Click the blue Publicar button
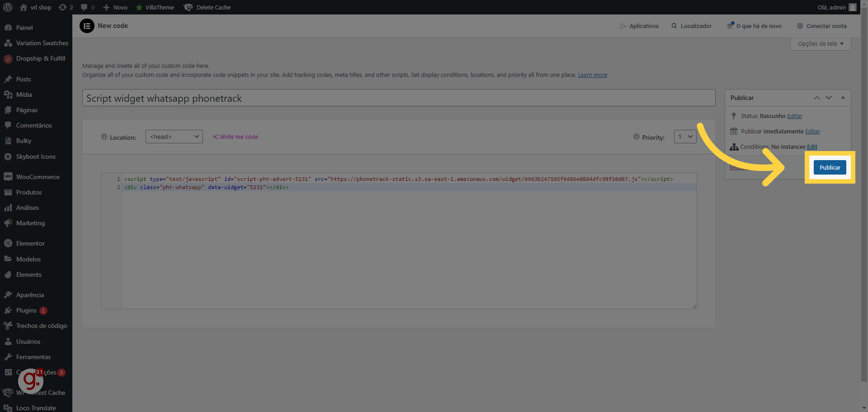The image size is (868, 412). point(830,167)
